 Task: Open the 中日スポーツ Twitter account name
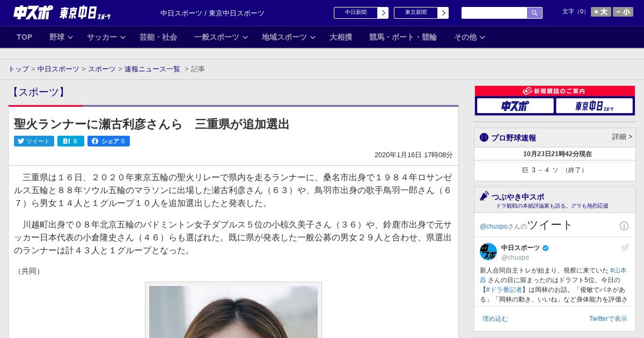[x=521, y=248]
